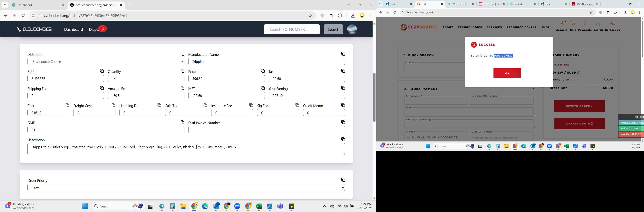Click the ScanSource PO Number field
The width and height of the screenshot is (644, 212).
click(436, 100)
